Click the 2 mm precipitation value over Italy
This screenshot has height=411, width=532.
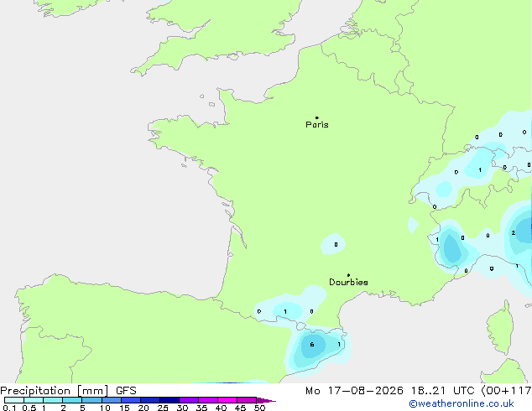coord(514,232)
